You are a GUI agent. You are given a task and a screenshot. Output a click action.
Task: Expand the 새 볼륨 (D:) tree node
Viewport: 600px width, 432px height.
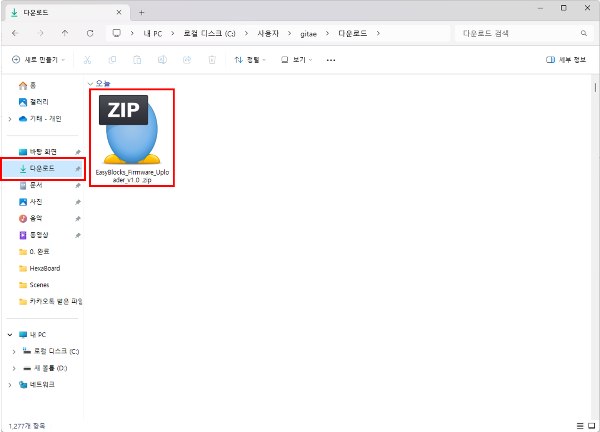[x=14, y=368]
